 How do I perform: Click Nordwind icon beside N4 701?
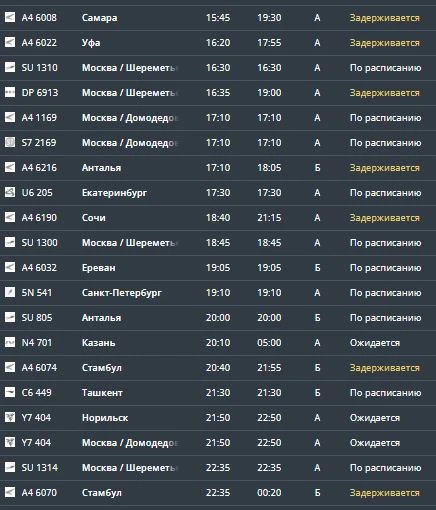(10, 342)
